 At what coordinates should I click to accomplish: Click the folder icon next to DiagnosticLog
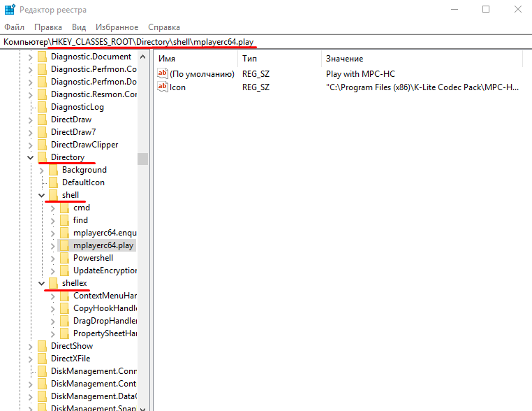click(42, 107)
